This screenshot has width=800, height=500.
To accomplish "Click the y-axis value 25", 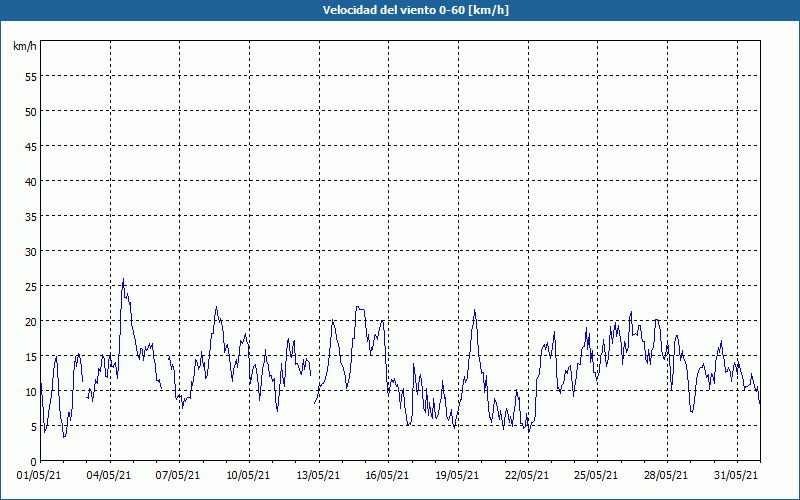I will tap(31, 287).
